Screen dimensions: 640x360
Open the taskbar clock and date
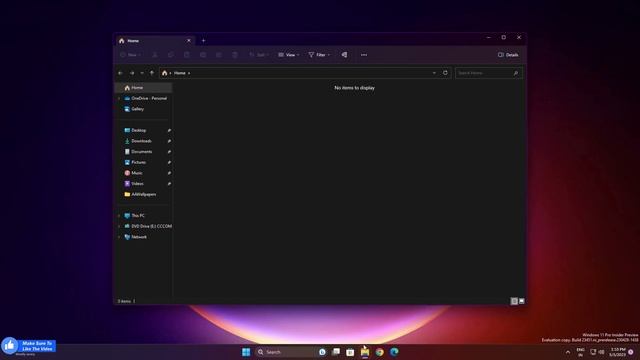tap(617, 352)
